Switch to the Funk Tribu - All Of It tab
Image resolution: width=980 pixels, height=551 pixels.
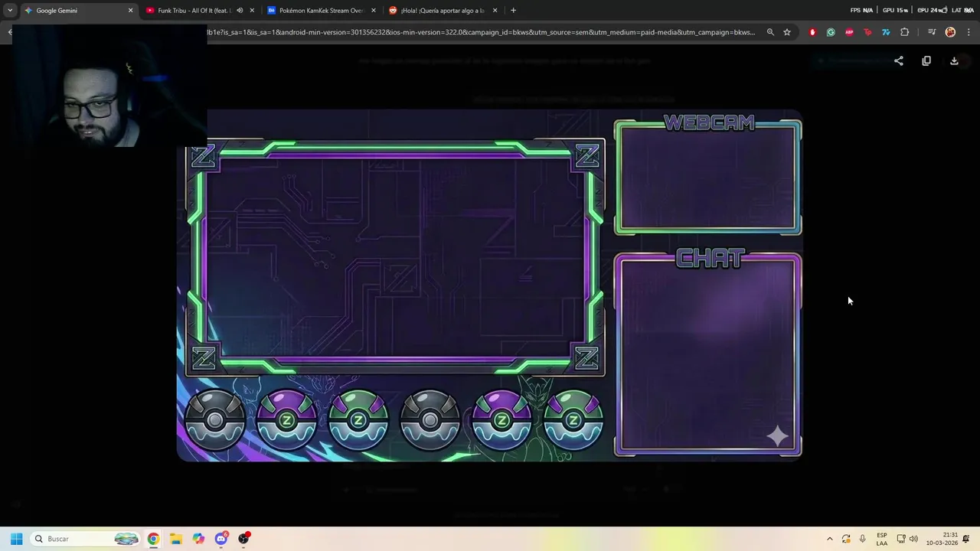click(200, 11)
